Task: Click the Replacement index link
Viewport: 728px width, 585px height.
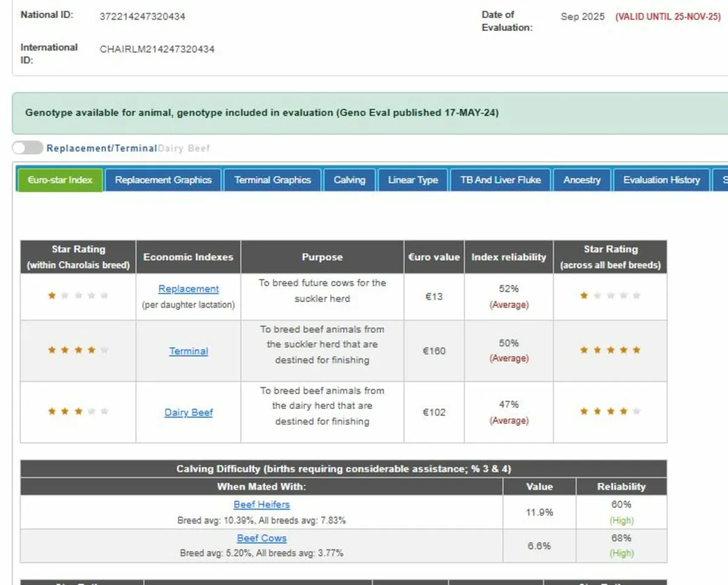Action: click(189, 289)
